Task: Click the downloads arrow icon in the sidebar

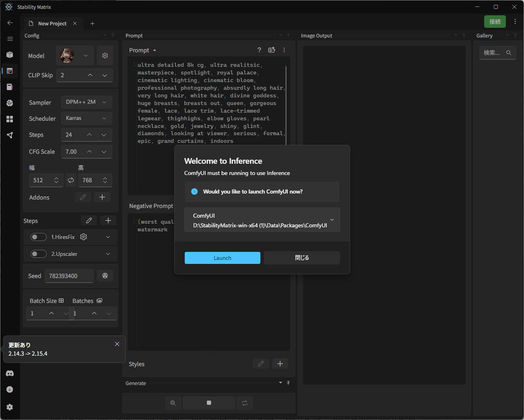Action: [10, 389]
